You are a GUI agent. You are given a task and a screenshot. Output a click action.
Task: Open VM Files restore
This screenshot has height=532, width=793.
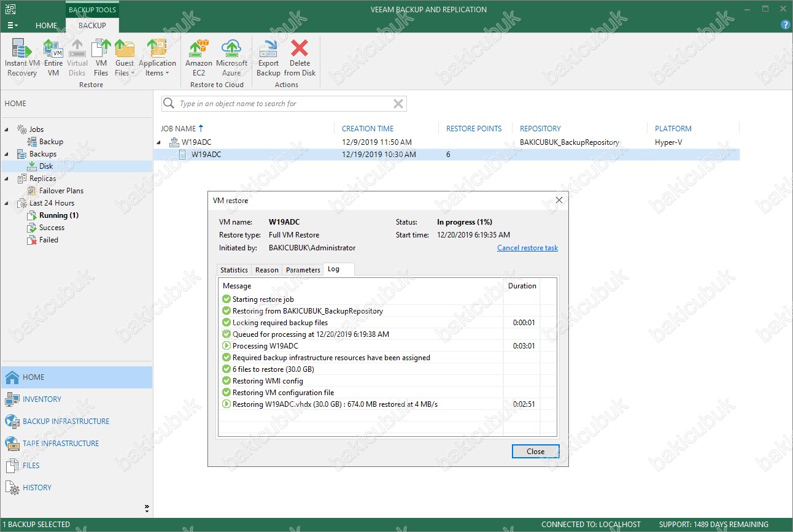click(101, 58)
